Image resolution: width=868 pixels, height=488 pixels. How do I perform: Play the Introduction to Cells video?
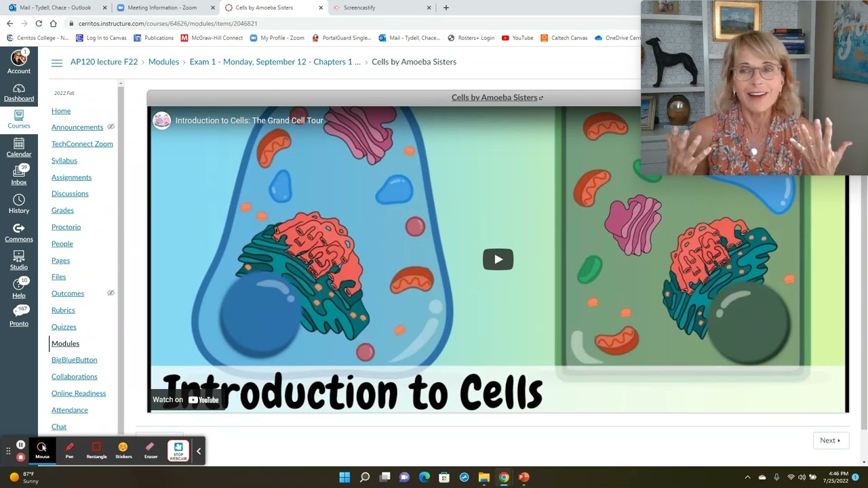498,259
